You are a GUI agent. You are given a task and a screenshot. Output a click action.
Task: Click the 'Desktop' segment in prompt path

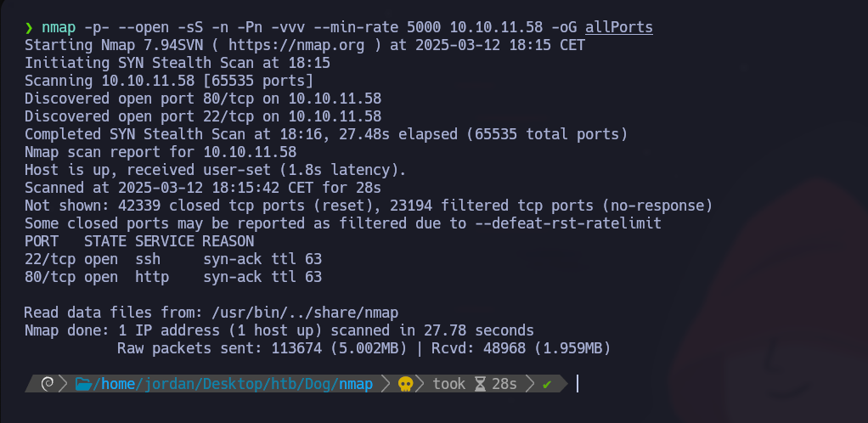[x=231, y=385]
